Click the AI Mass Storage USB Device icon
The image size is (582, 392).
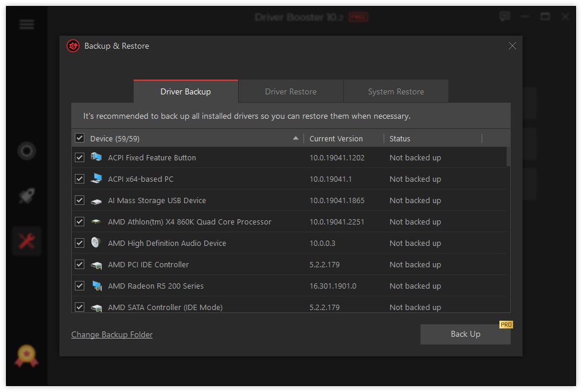(96, 201)
